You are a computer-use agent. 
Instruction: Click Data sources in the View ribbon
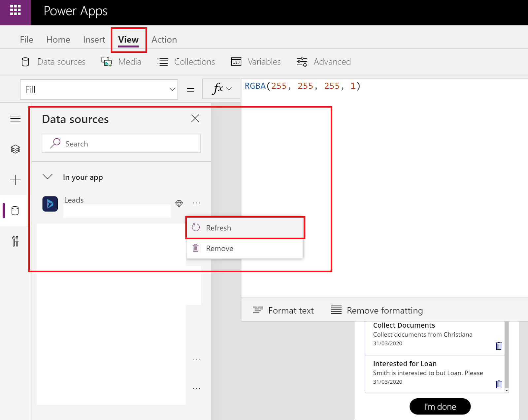point(53,62)
